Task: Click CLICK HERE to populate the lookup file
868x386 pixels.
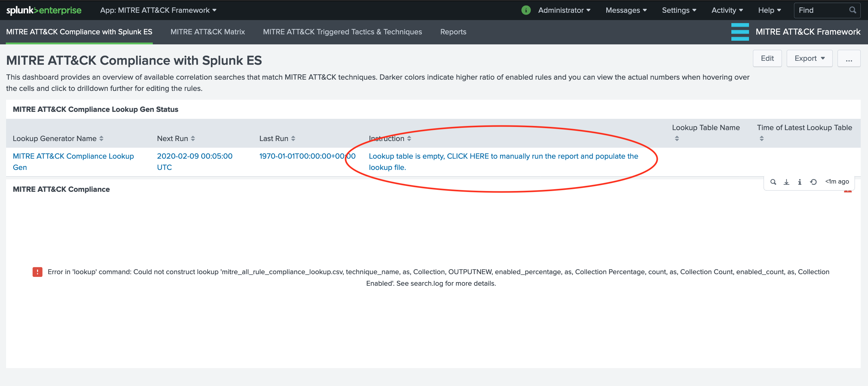Action: click(468, 156)
